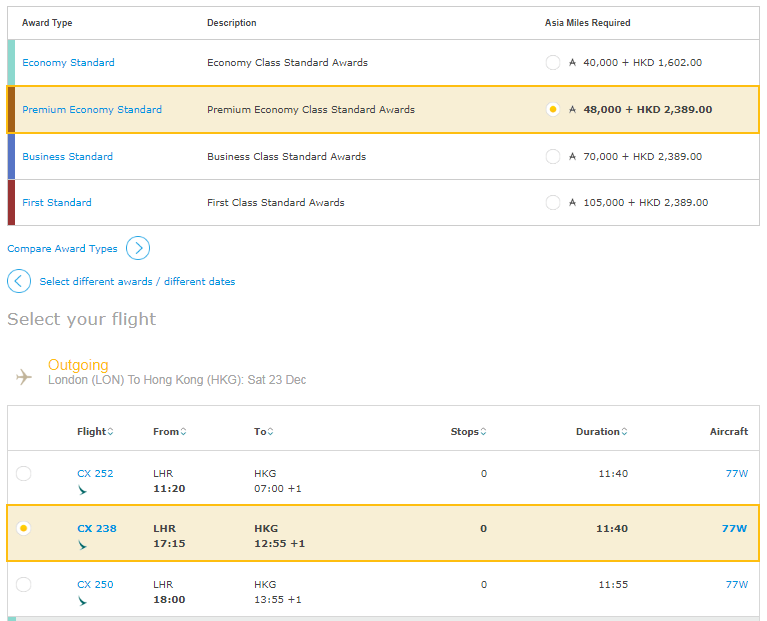The image size is (767, 621).
Task: Click the outgoing flight airplane icon
Action: click(24, 377)
